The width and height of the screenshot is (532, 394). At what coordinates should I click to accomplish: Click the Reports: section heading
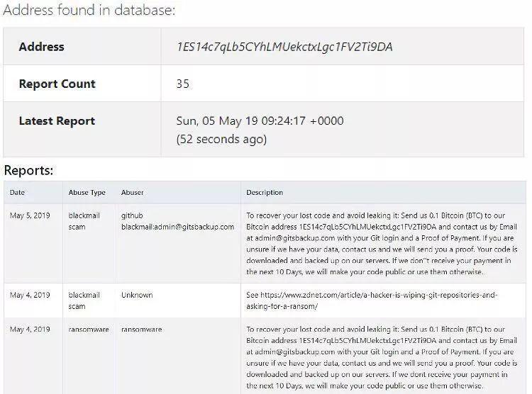click(x=28, y=170)
